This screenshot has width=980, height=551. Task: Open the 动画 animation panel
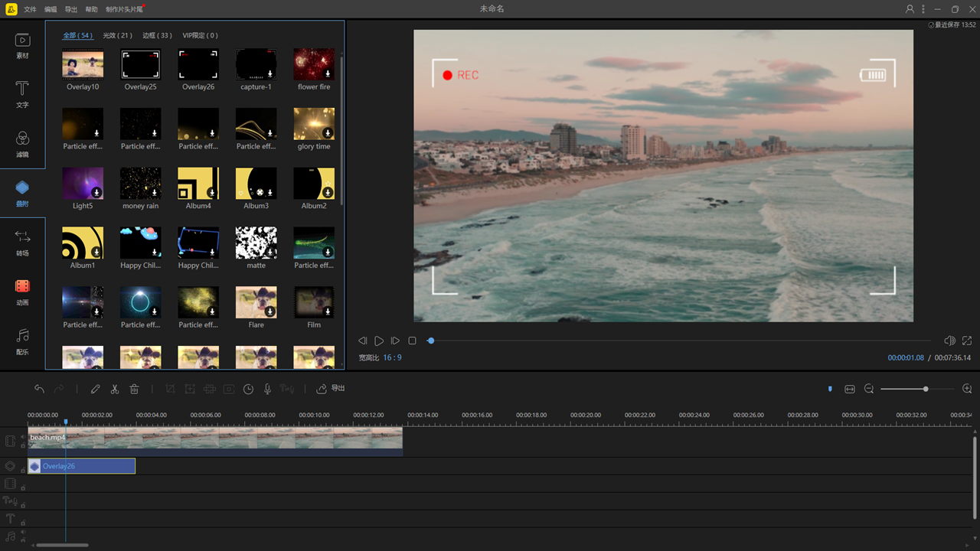22,292
